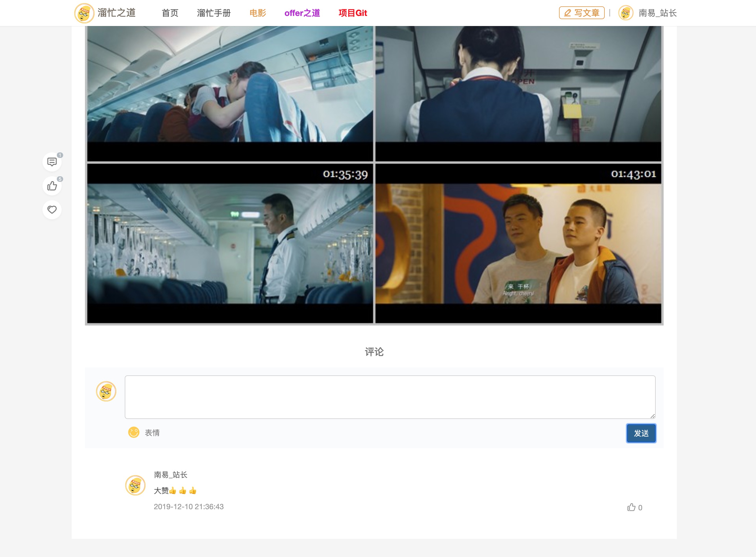
Task: Click the floating heart favorite icon
Action: click(x=52, y=210)
